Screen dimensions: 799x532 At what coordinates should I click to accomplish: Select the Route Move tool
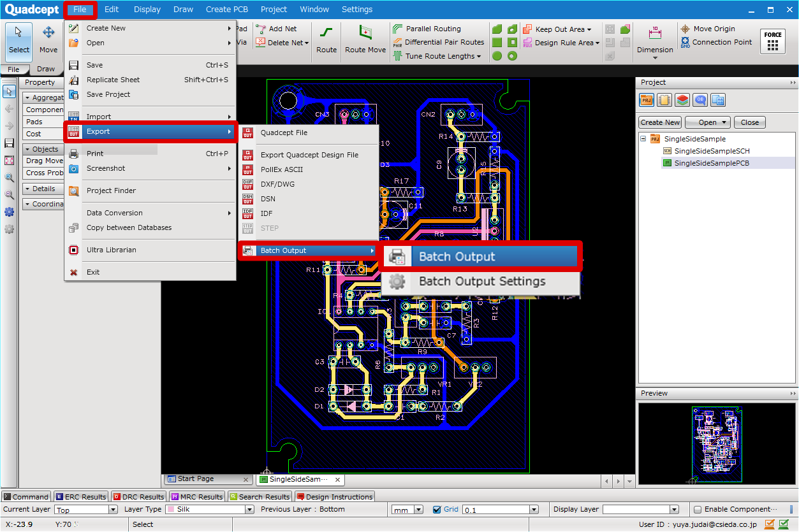pyautogui.click(x=365, y=40)
